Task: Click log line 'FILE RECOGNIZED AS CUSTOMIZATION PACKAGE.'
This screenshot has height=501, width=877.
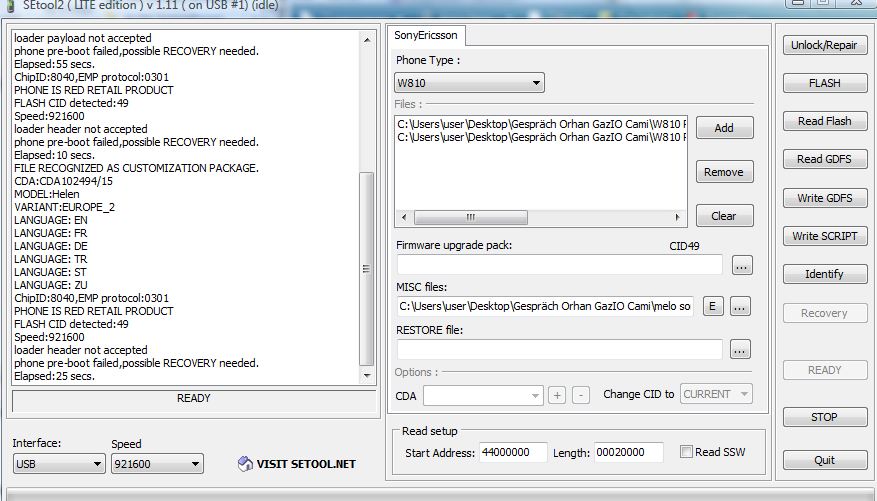Action: pos(136,168)
